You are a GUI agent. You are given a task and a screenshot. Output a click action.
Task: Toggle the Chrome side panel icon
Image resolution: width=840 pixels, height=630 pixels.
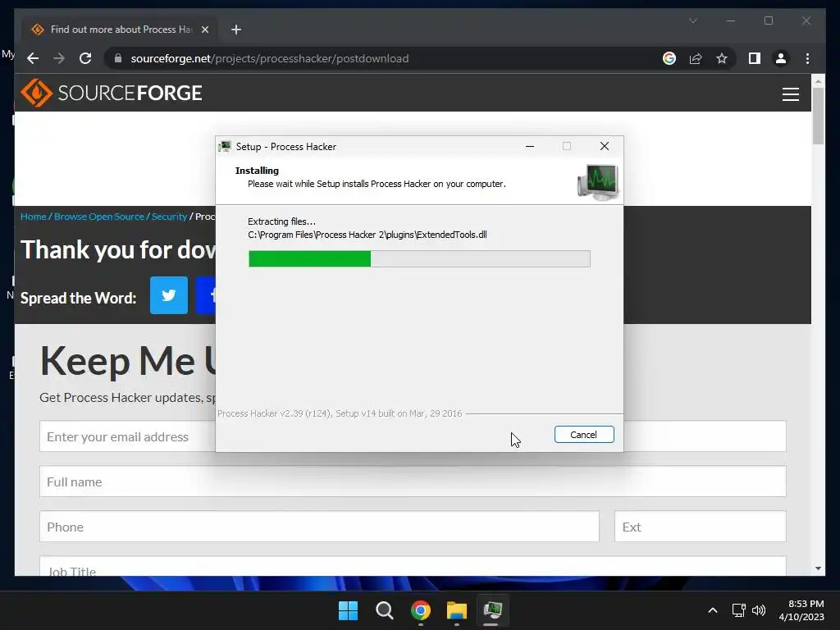pyautogui.click(x=755, y=58)
